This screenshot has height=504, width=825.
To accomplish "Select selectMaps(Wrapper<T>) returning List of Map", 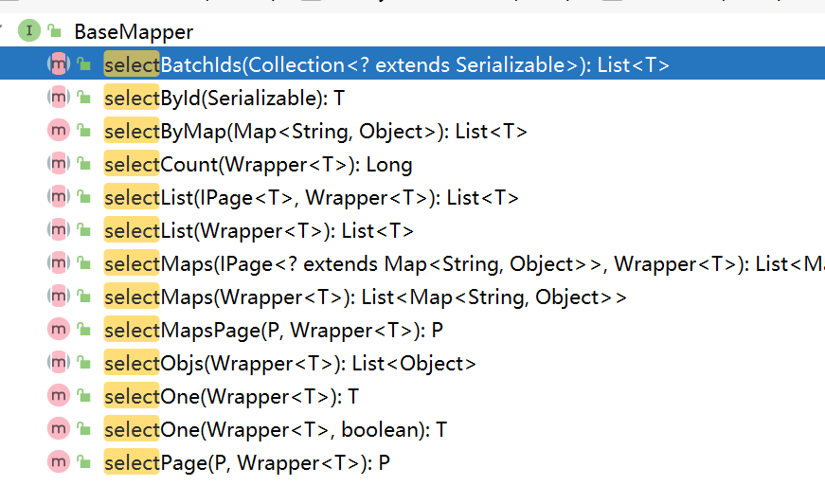I will (365, 297).
